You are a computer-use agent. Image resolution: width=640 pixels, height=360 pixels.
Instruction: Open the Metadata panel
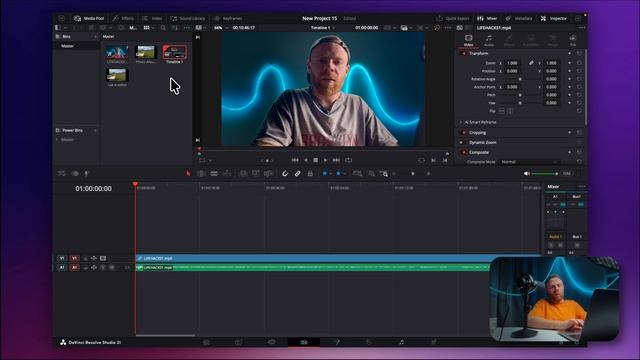519,18
